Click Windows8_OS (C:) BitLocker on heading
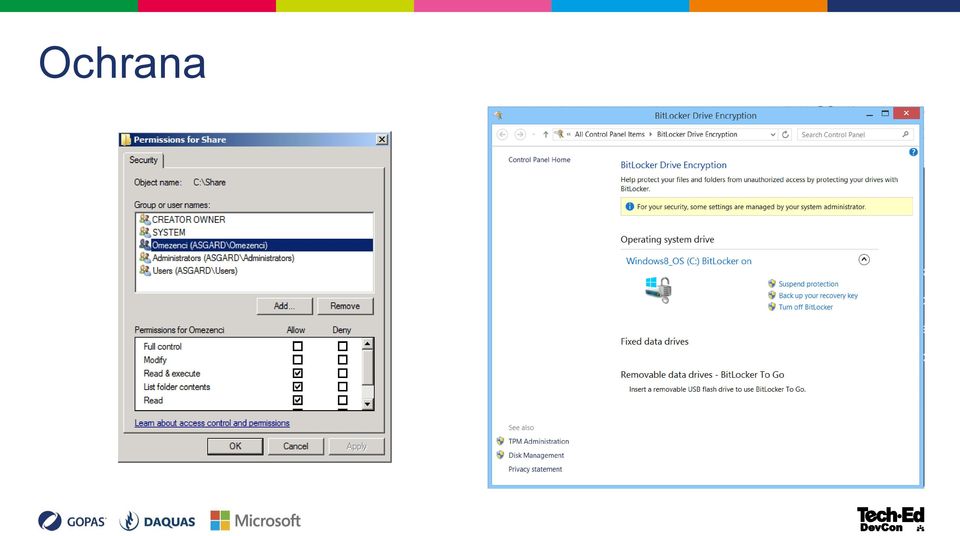Screen dimensions: 960x536 click(x=688, y=260)
